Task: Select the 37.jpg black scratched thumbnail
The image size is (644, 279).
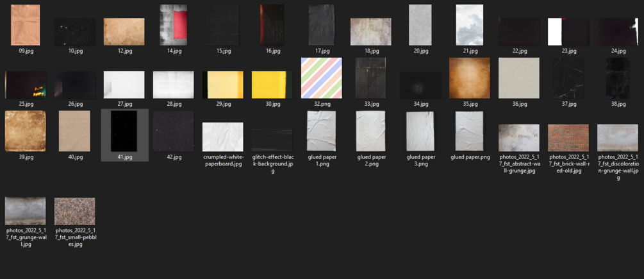Action: click(x=568, y=78)
